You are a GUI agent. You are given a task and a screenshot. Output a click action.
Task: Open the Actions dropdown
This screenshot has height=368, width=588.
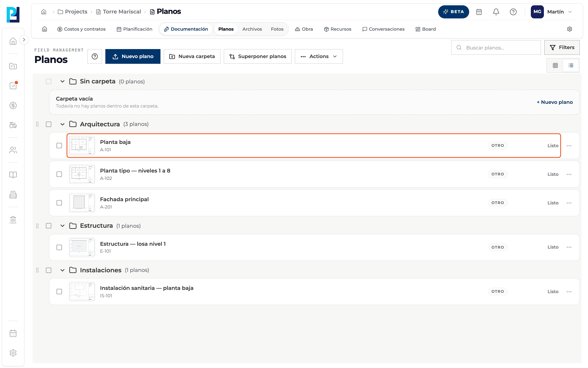[x=319, y=56]
